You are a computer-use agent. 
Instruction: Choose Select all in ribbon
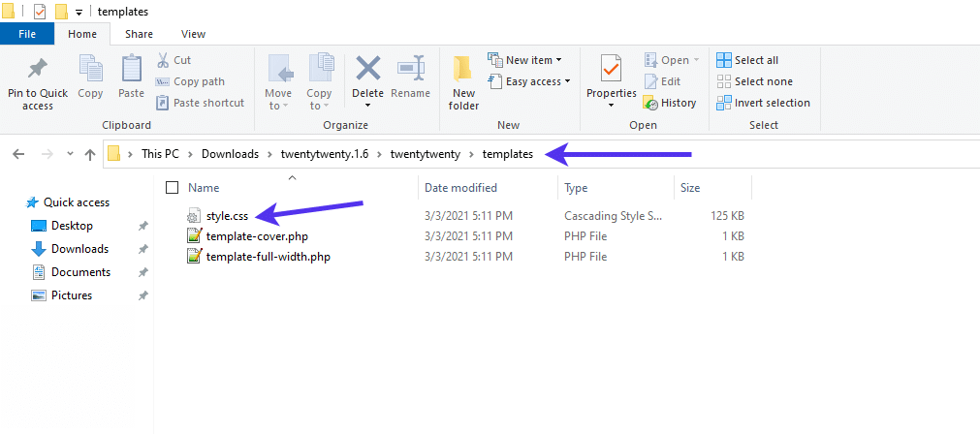tap(724, 60)
